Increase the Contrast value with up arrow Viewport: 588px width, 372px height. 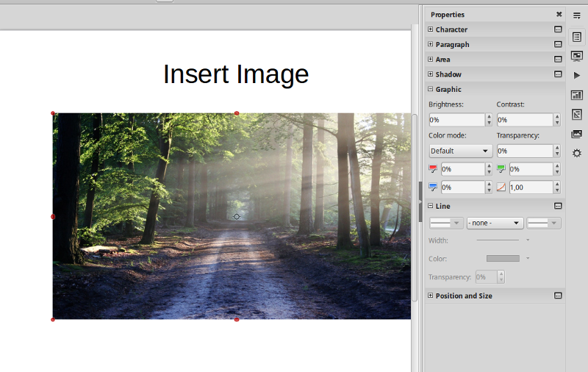coord(557,117)
